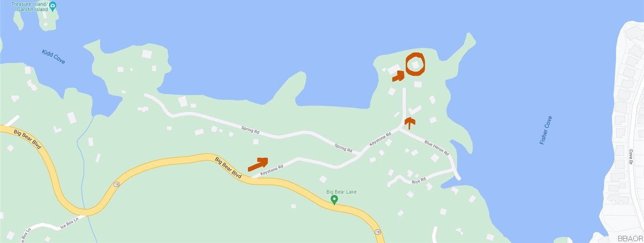644x243 pixels.
Task: Click the Ice Box Ln label
Action: pos(69,223)
